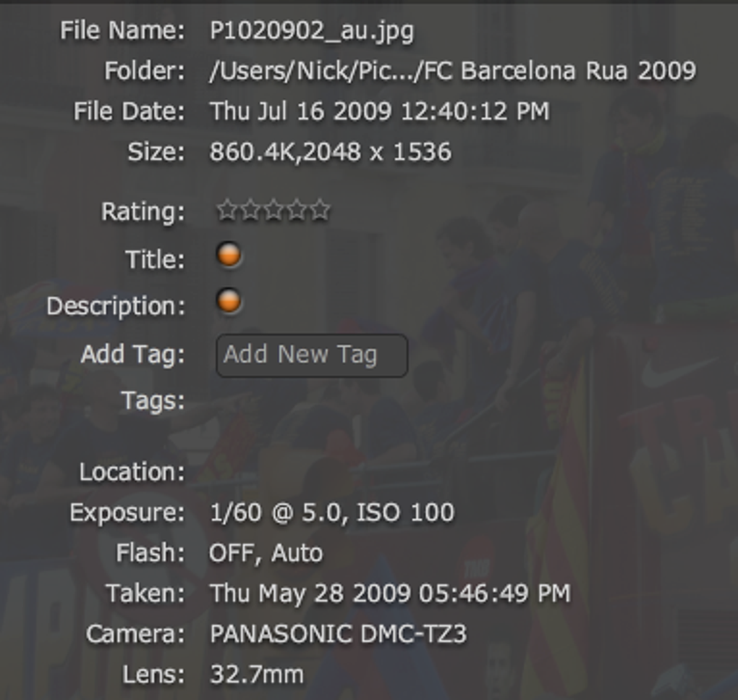Set rating to three stars

pos(273,209)
